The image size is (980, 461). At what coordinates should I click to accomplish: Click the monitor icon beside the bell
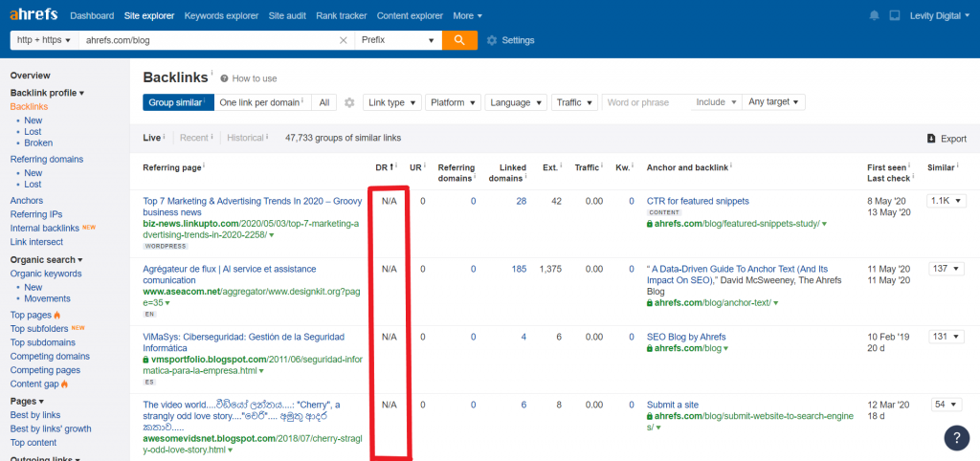click(x=895, y=15)
